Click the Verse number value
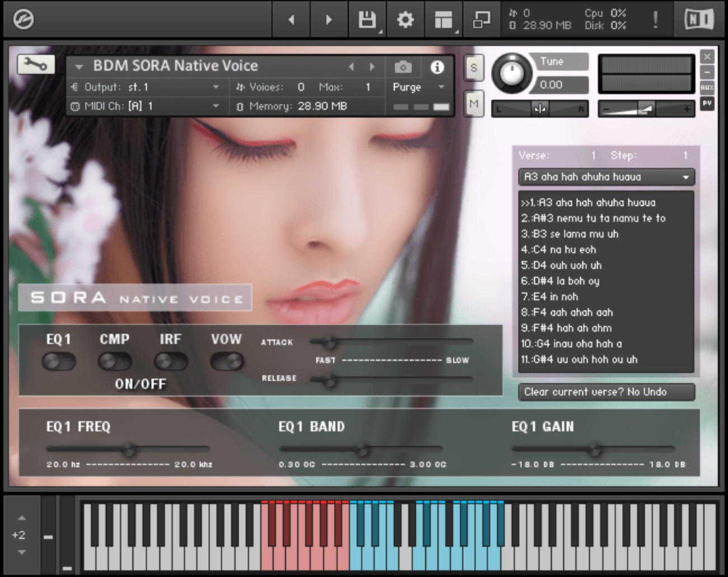This screenshot has width=728, height=577. [593, 156]
